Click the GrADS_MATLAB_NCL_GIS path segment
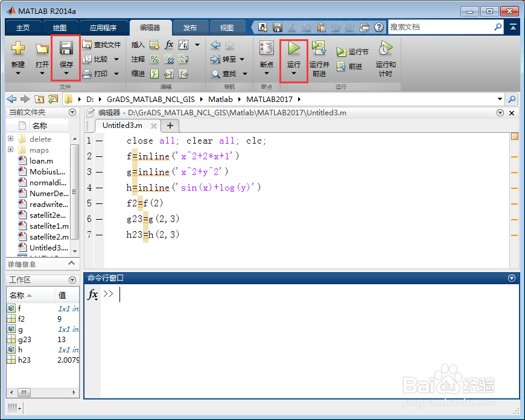The height and width of the screenshot is (420, 525). pos(151,99)
